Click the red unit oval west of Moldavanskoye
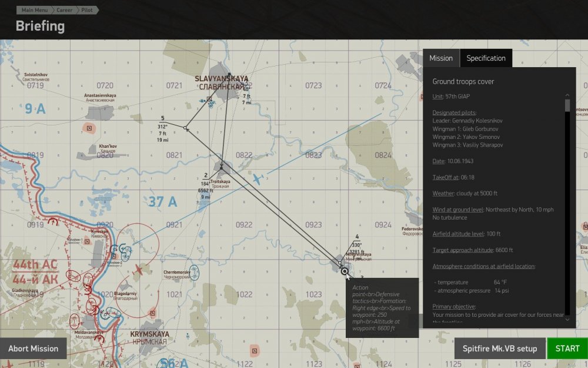Viewport: 588px width, 368px height. [75, 321]
